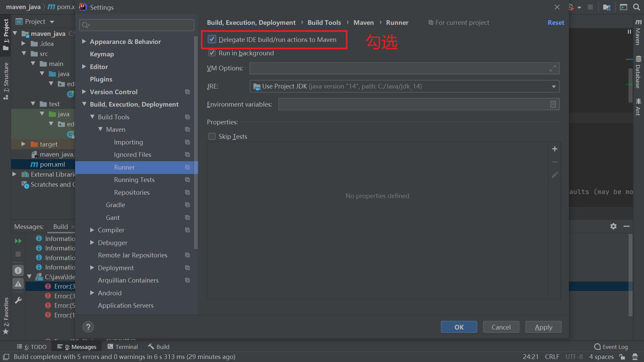Click inside the VM Options field
Image resolution: width=644 pixels, height=362 pixels.
(x=369, y=68)
